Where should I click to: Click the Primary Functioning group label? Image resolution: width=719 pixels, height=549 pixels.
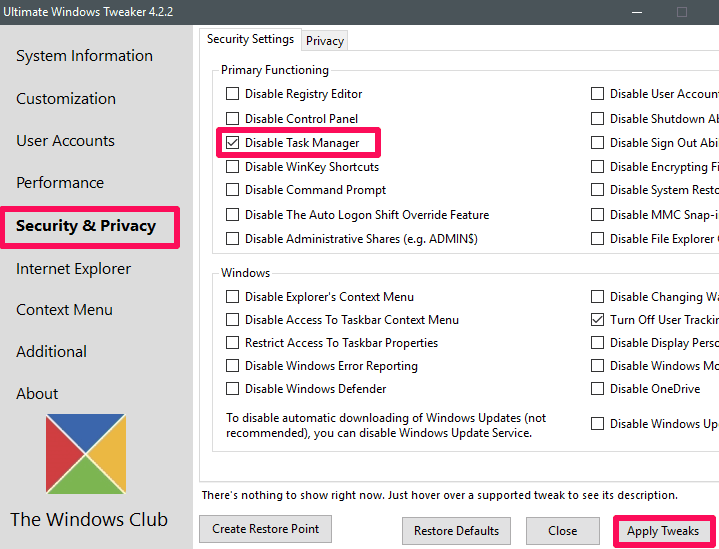click(x=275, y=70)
